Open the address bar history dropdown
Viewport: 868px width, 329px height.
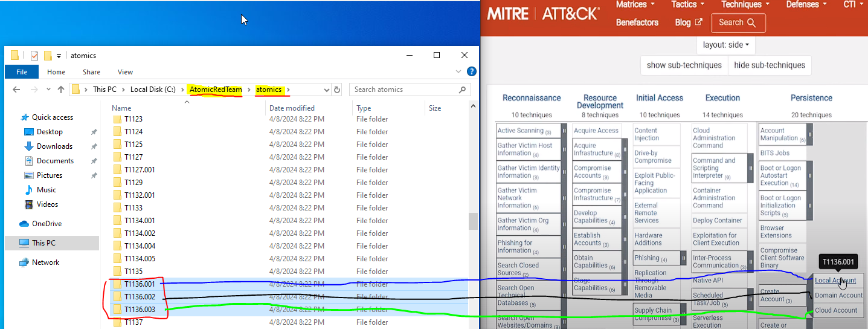click(327, 90)
